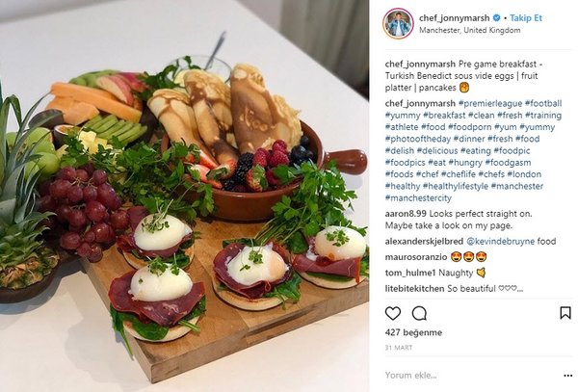Open the 31 MART post date link

(399, 348)
